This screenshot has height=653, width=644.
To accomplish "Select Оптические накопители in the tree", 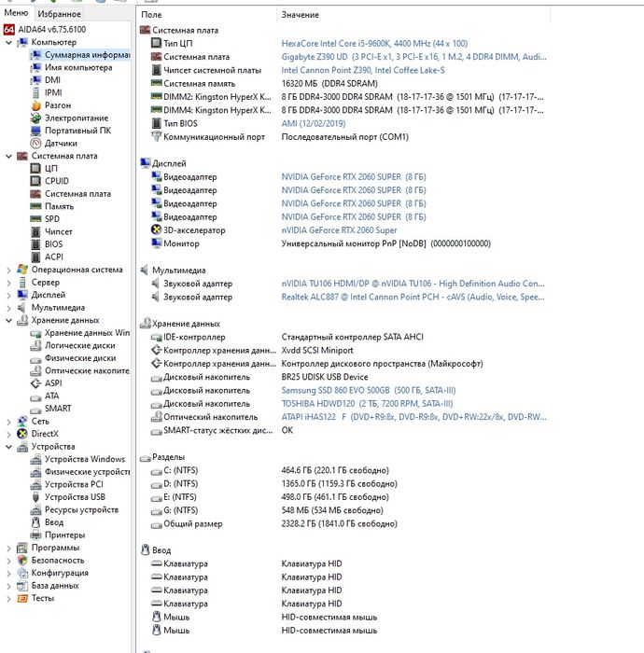I will click(87, 370).
